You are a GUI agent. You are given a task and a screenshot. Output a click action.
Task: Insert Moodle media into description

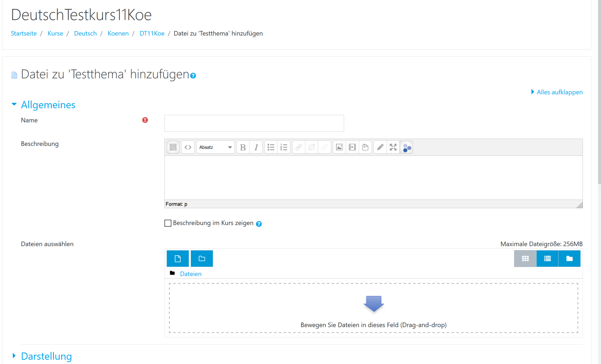point(352,147)
